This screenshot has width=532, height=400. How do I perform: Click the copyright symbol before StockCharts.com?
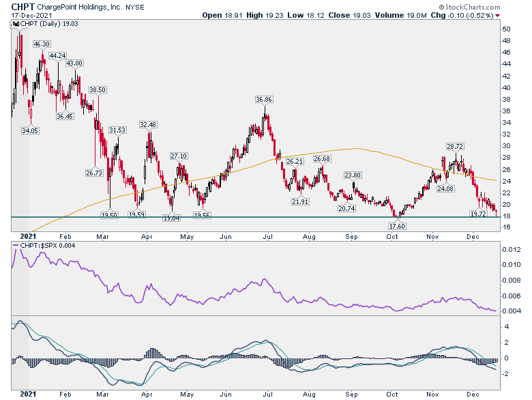pyautogui.click(x=441, y=7)
